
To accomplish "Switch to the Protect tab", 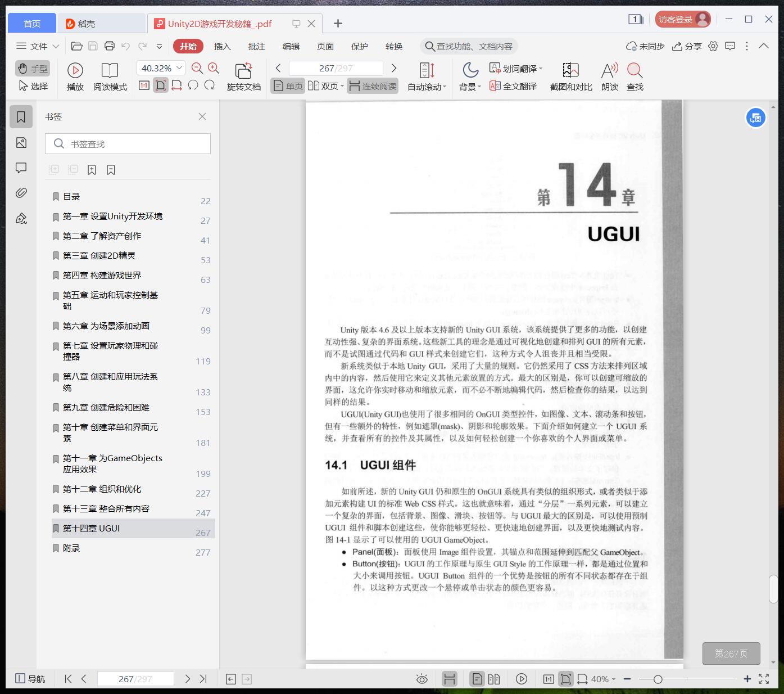I will (360, 46).
